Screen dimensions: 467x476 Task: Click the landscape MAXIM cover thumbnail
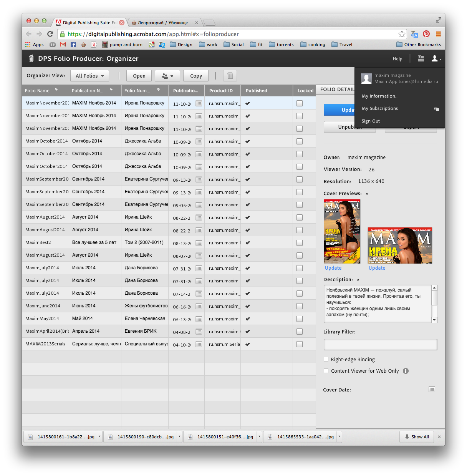400,245
